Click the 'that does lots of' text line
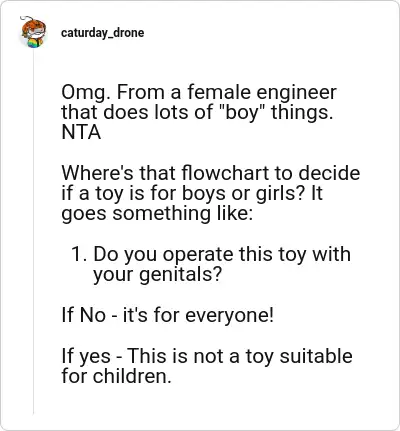 (137, 112)
